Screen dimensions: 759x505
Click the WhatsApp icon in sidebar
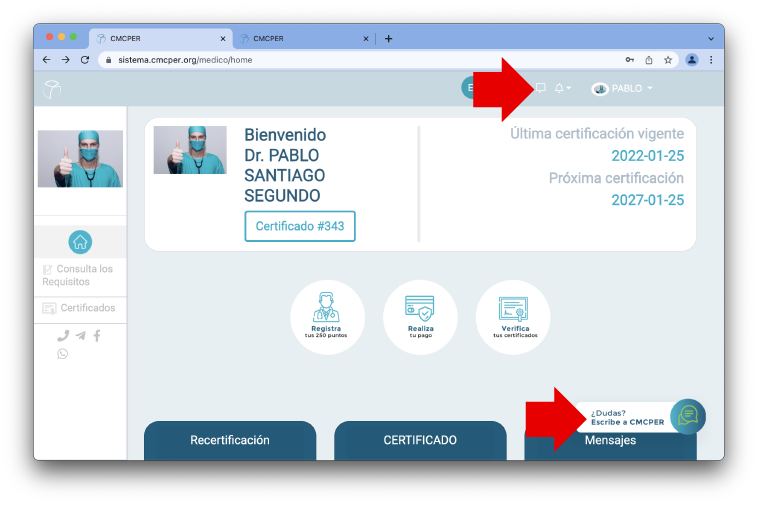[x=63, y=353]
